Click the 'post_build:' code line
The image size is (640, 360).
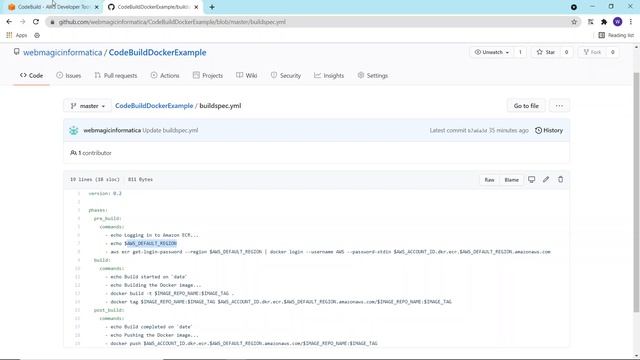(x=109, y=310)
